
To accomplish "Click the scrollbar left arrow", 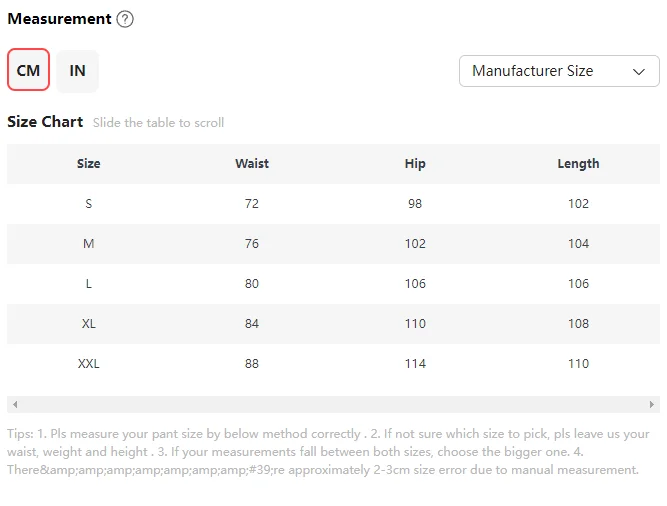I will tap(15, 404).
